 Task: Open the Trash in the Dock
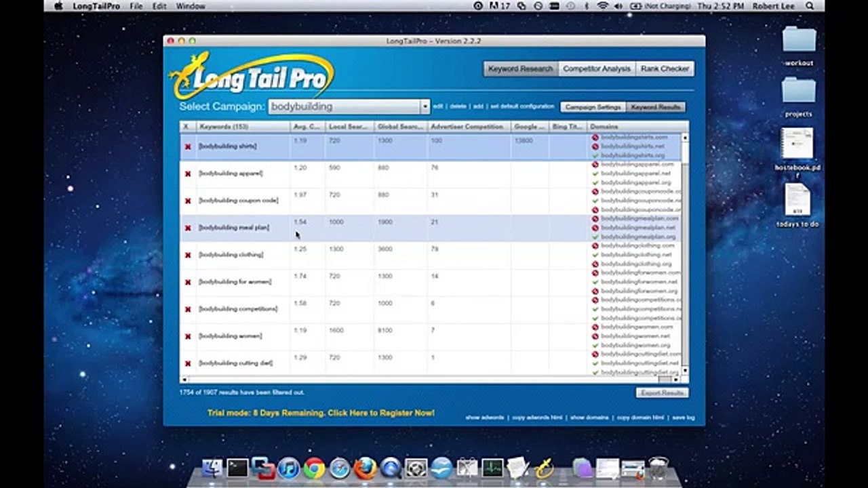click(658, 468)
